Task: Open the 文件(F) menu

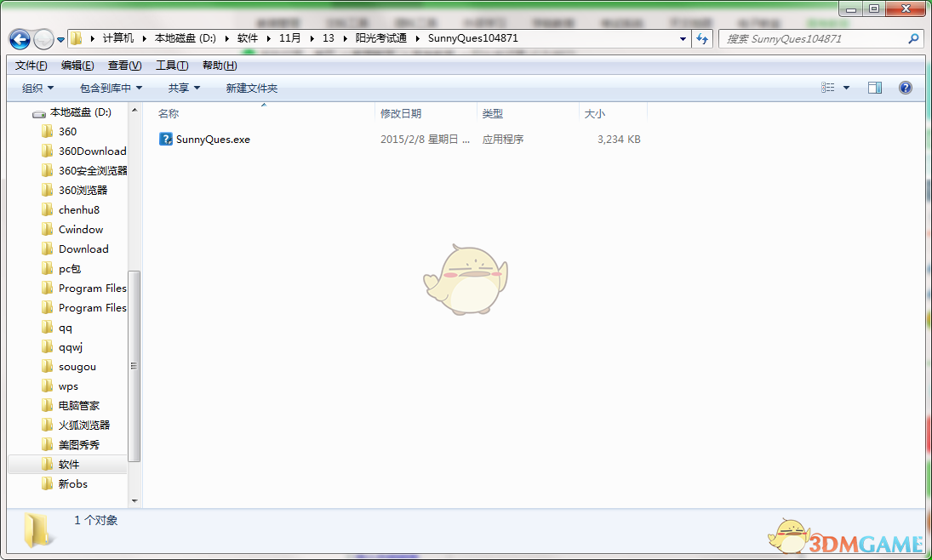Action: (x=31, y=66)
